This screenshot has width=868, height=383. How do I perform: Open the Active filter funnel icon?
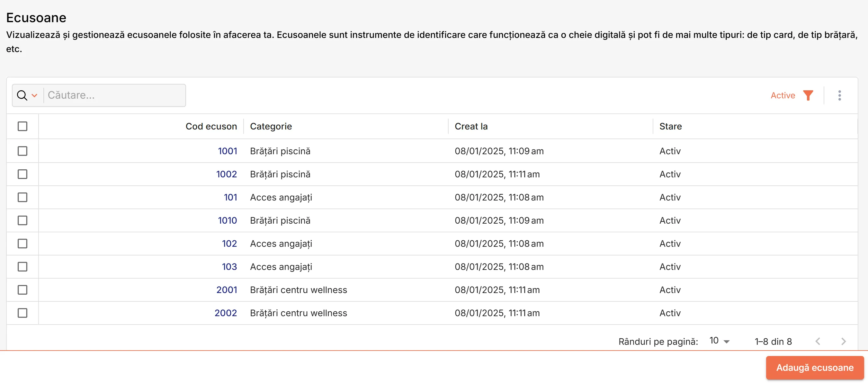pos(808,95)
